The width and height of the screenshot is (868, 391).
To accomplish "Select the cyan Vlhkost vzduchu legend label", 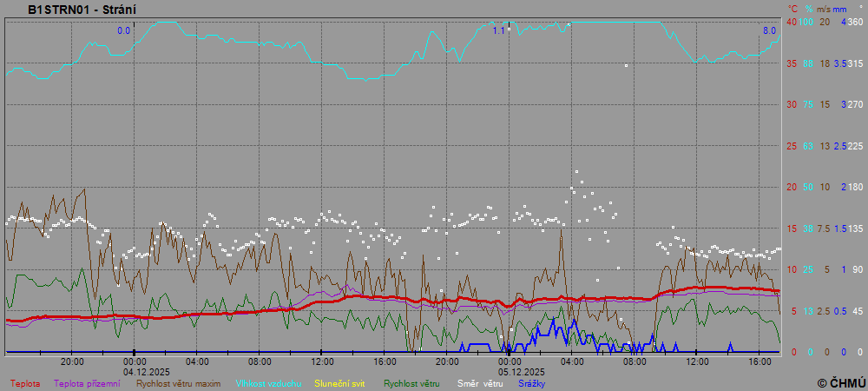I will pos(266,383).
